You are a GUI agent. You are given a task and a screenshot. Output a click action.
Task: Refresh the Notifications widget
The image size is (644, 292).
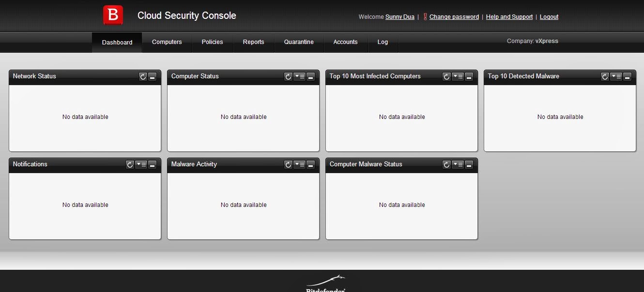(130, 165)
